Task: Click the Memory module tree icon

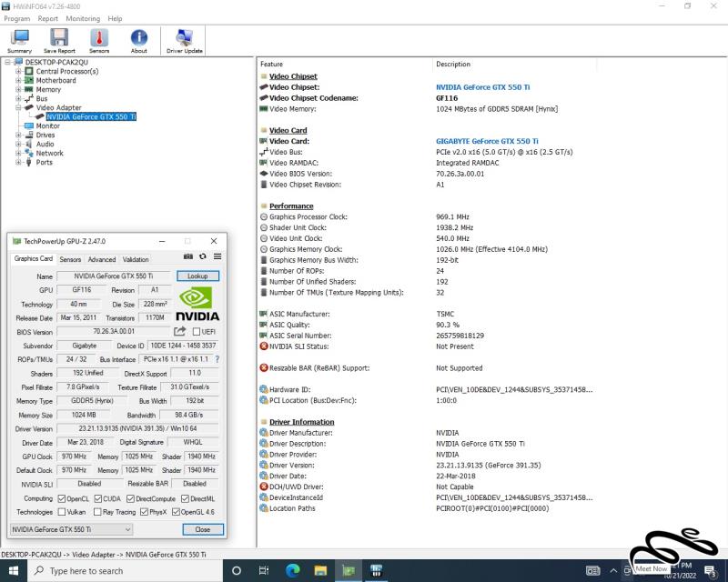Action: click(x=29, y=89)
